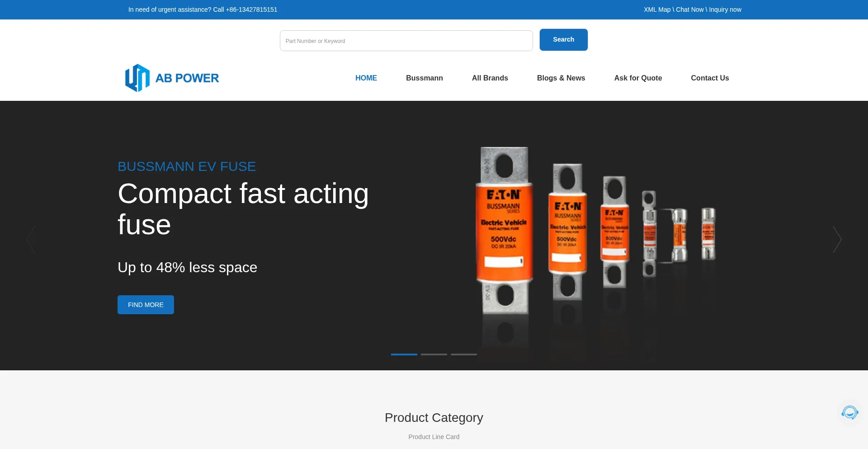This screenshot has width=868, height=449.
Task: Advance carousel with right arrow
Action: (x=837, y=240)
